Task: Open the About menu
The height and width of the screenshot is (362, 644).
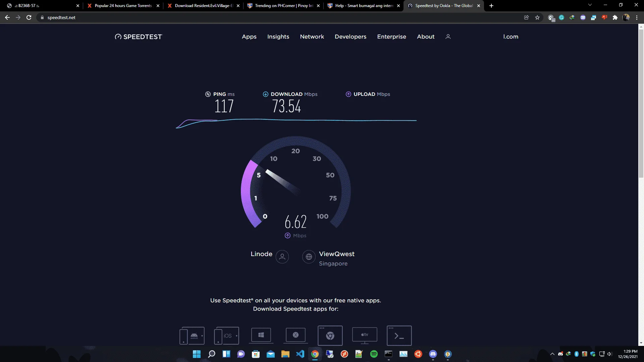Action: [x=426, y=37]
